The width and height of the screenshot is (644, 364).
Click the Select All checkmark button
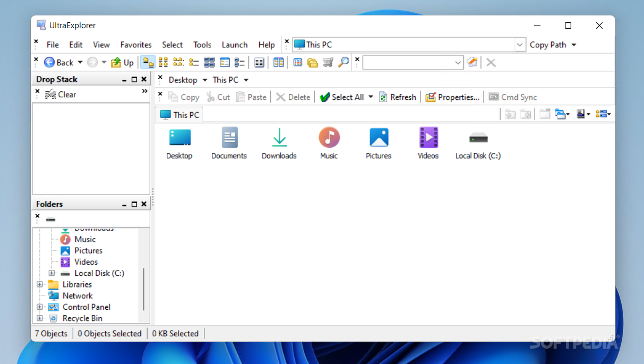342,97
